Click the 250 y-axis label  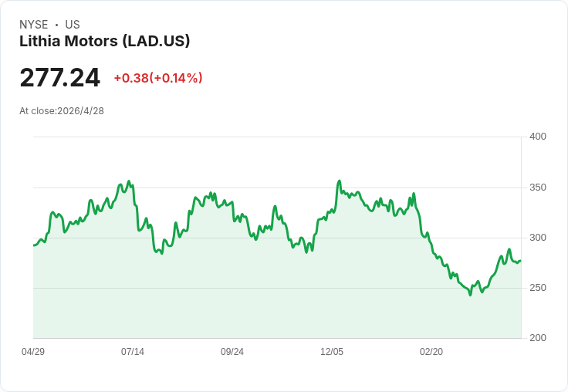(x=537, y=288)
